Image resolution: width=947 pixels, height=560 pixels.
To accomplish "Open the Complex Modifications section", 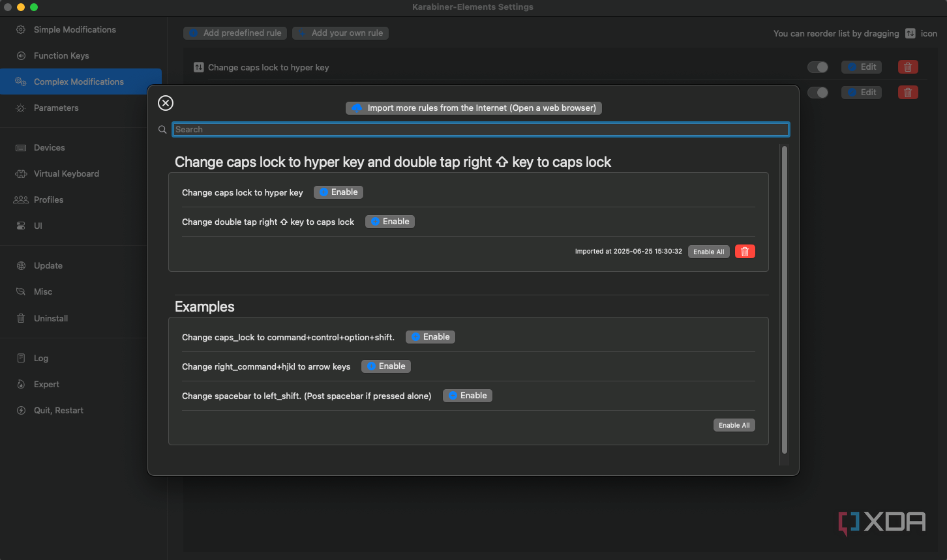I will (81, 81).
